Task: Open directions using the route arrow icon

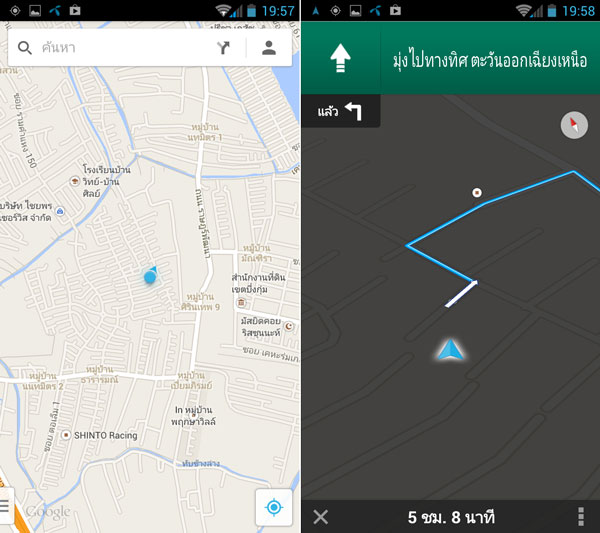Action: 223,48
